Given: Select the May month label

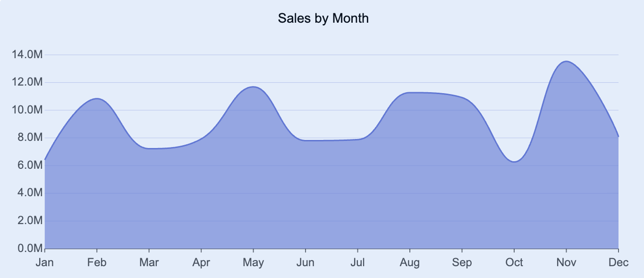Looking at the screenshot, I should coord(253,263).
